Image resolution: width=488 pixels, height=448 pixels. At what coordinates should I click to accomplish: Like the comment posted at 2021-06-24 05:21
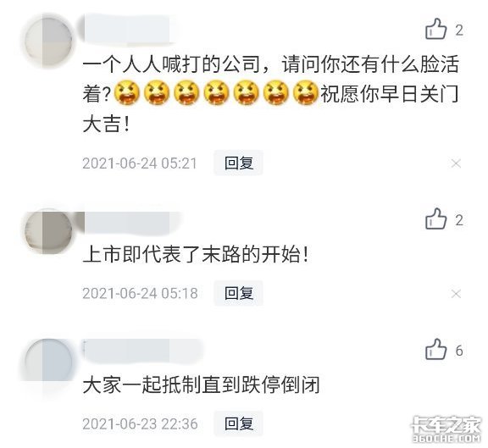pyautogui.click(x=435, y=29)
